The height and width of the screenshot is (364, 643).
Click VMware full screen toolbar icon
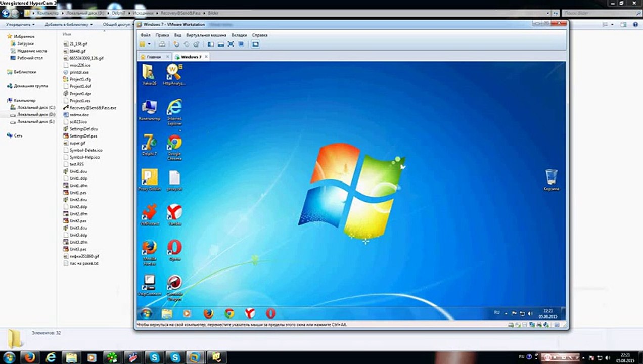pyautogui.click(x=231, y=44)
